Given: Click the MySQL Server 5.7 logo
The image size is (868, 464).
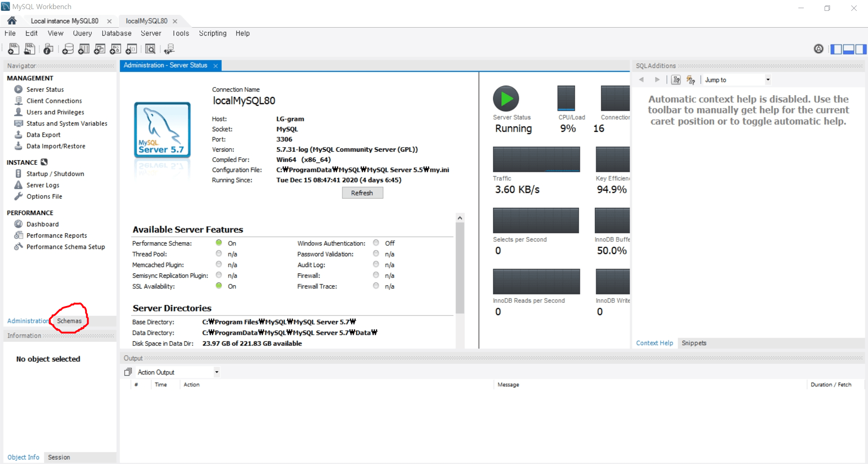Looking at the screenshot, I should click(x=162, y=130).
